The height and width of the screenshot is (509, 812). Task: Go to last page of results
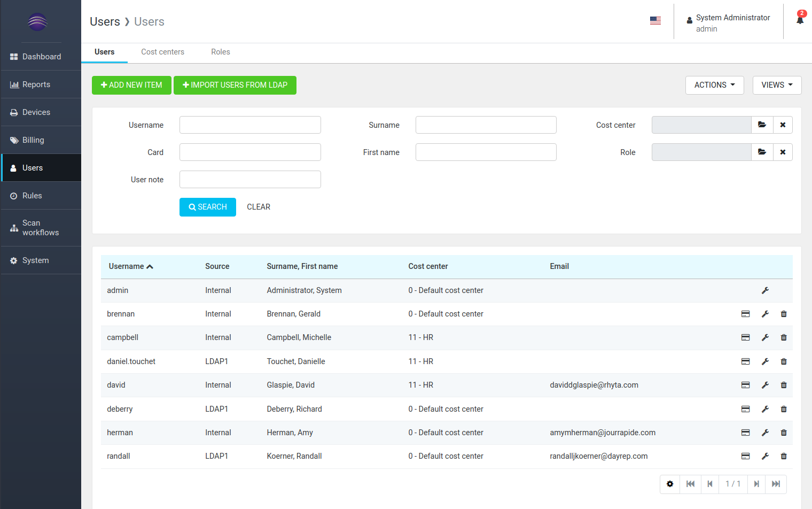776,484
